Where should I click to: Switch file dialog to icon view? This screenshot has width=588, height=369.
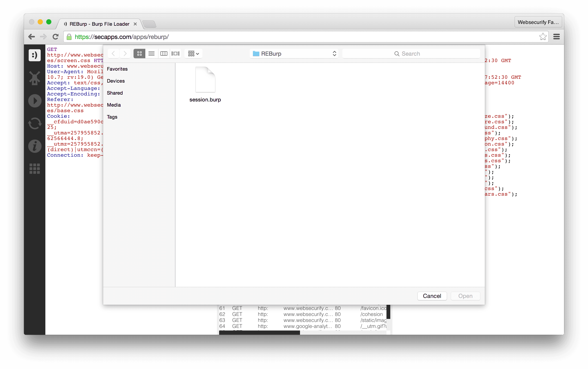point(139,54)
